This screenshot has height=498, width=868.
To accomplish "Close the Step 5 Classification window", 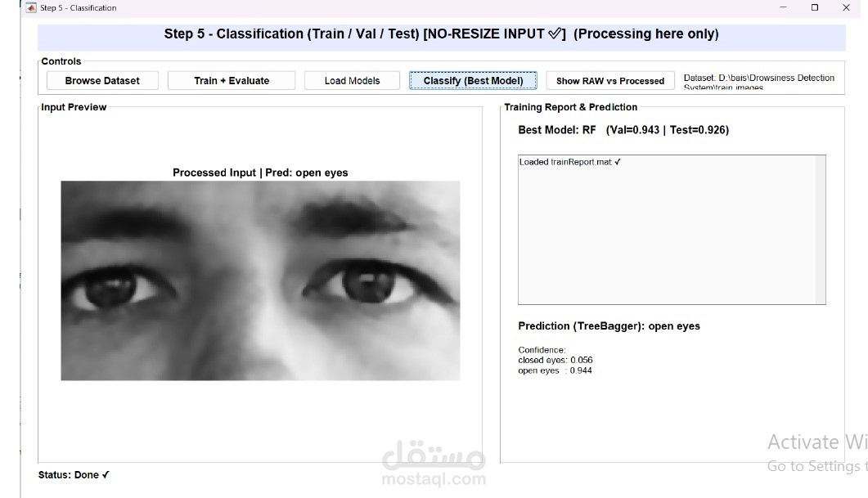I will click(846, 7).
